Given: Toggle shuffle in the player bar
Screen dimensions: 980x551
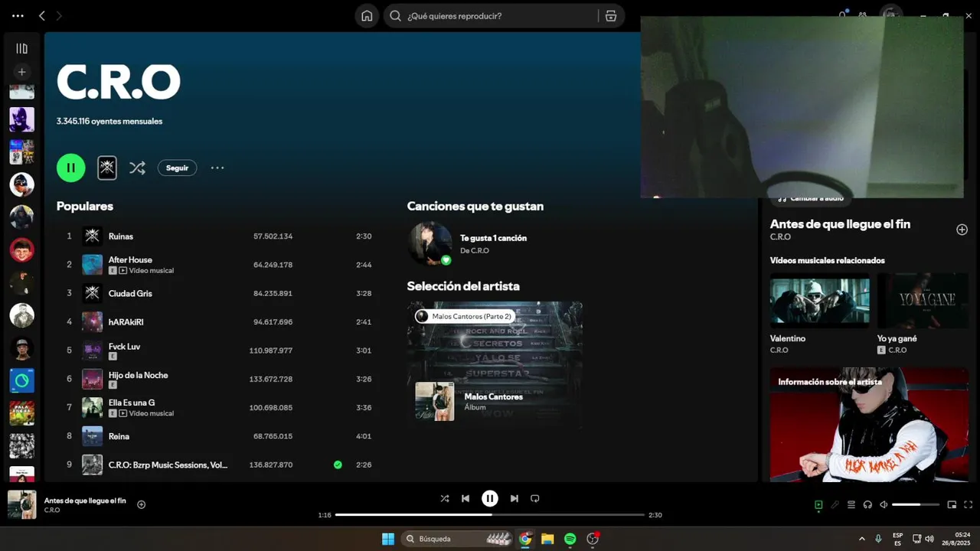Looking at the screenshot, I should (x=445, y=498).
